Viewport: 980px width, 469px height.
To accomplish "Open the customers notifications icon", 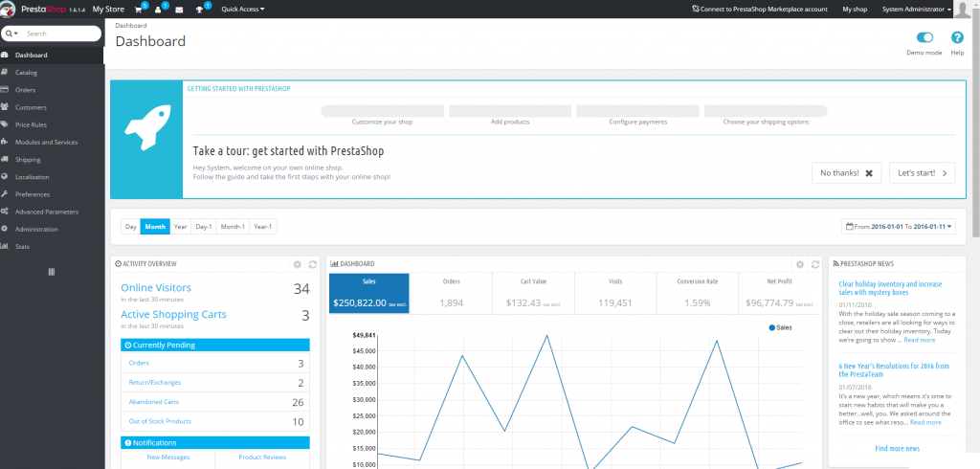I will (x=158, y=10).
